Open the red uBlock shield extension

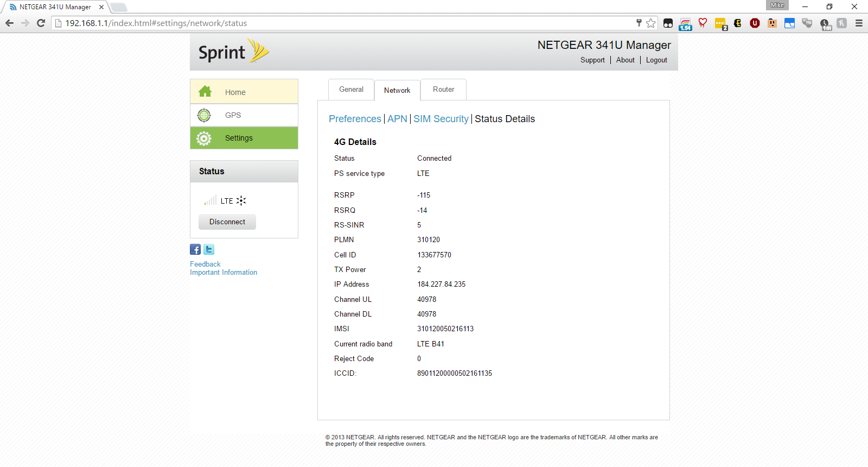point(755,23)
